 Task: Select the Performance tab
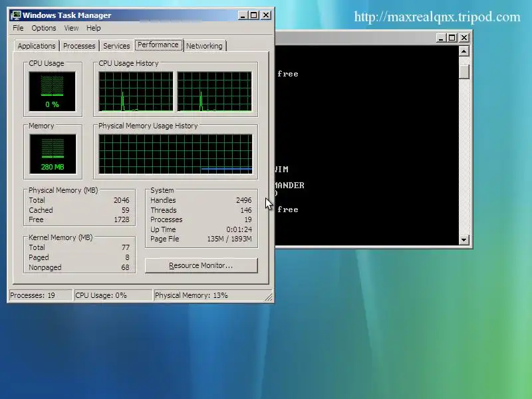coord(158,45)
